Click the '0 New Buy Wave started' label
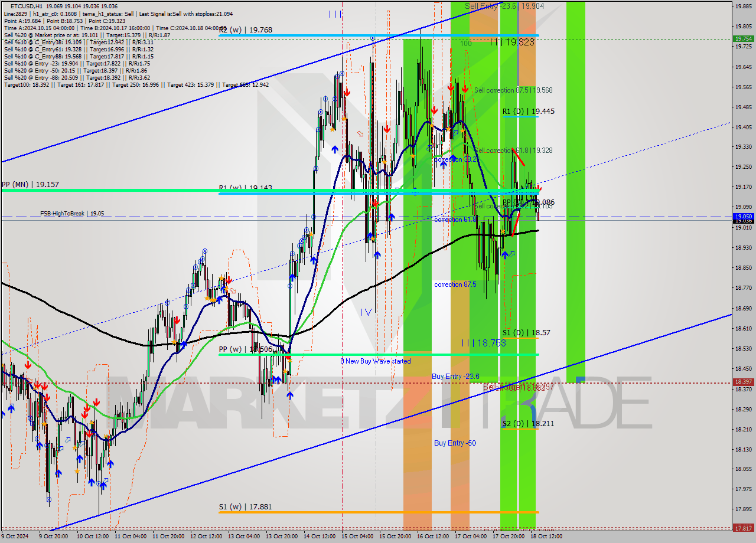 [x=376, y=361]
